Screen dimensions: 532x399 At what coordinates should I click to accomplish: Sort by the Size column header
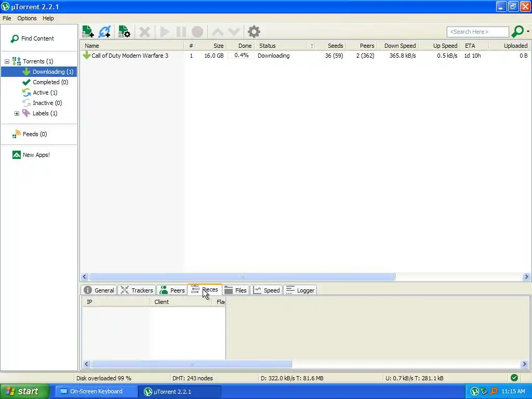click(x=211, y=46)
